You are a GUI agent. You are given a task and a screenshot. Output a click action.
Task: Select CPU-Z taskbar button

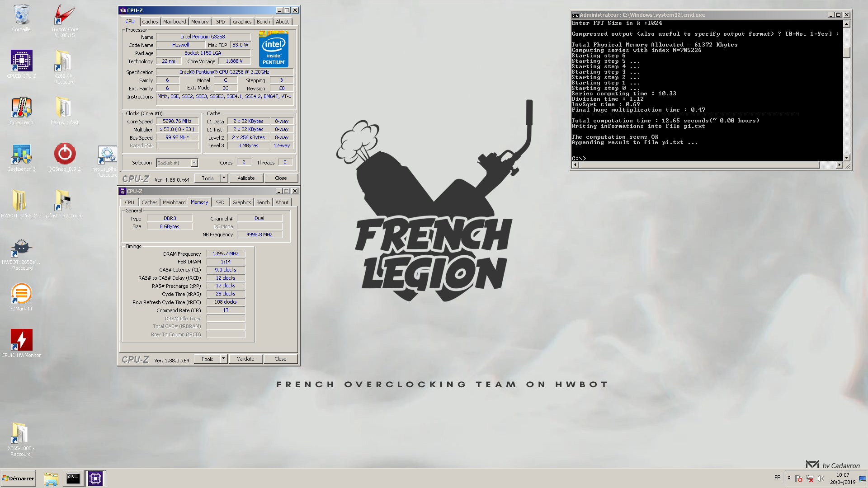95,479
